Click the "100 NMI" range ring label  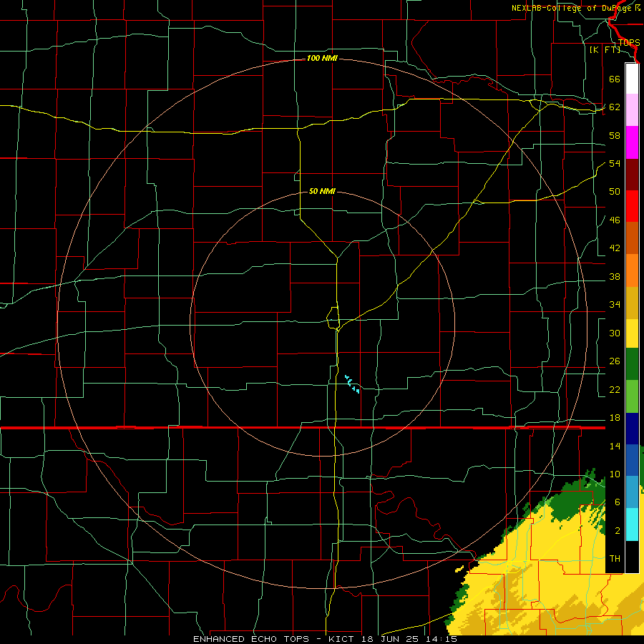[322, 59]
